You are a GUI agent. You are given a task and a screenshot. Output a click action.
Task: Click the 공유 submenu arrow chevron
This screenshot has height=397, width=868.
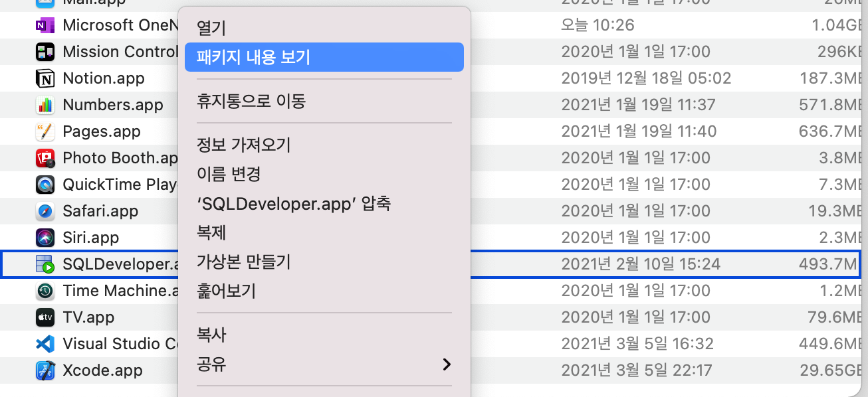(447, 364)
